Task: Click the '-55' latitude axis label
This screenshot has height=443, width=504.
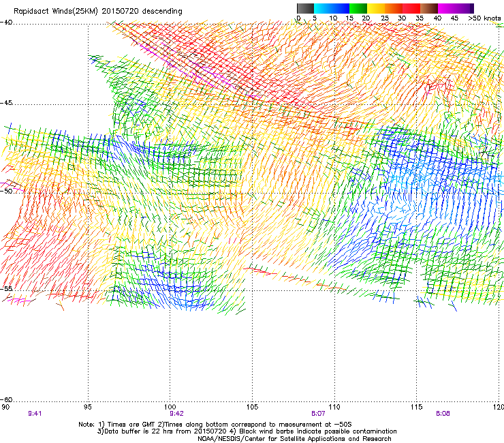Action: tap(6, 288)
